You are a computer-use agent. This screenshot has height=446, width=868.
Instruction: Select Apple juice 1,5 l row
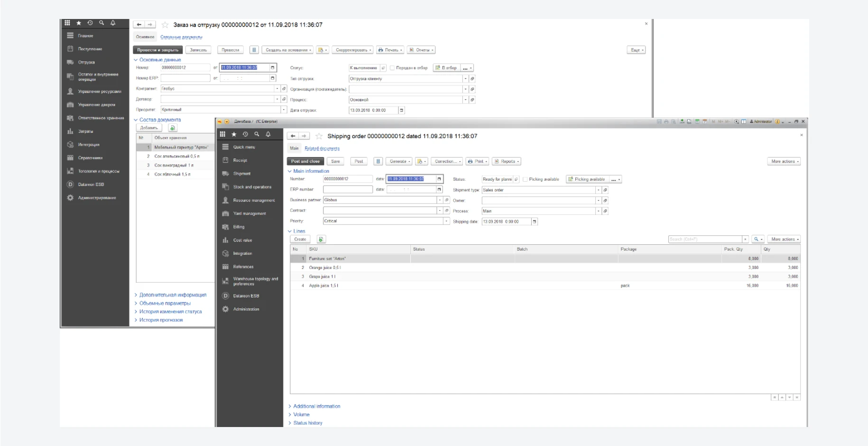(545, 286)
